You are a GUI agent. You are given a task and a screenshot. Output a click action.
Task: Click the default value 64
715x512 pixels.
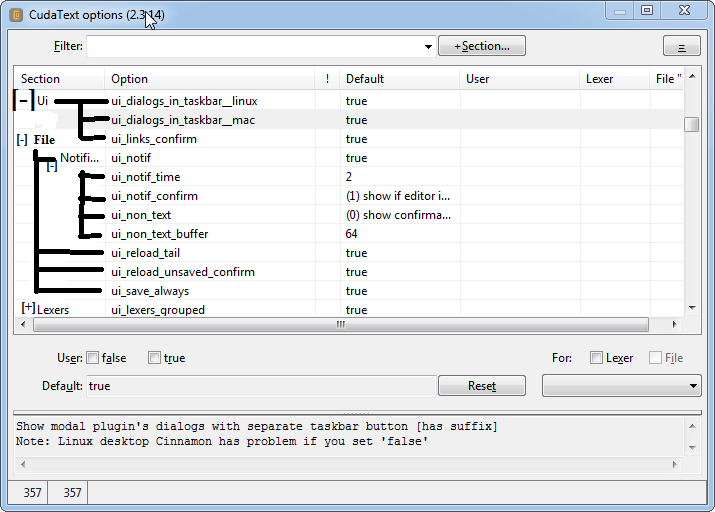351,234
